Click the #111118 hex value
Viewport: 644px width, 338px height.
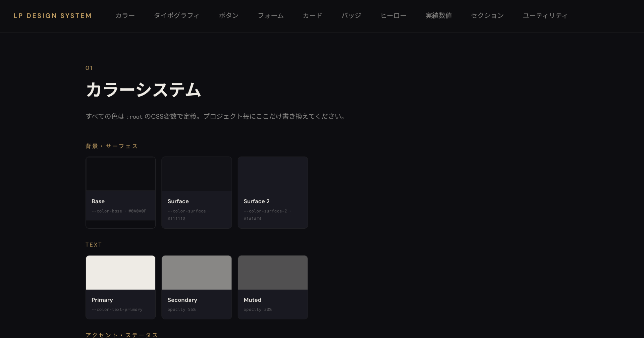[x=176, y=219]
